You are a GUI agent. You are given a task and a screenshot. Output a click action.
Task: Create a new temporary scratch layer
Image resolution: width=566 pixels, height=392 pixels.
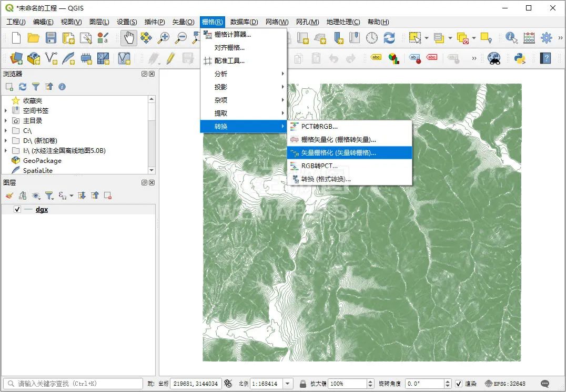(x=86, y=58)
